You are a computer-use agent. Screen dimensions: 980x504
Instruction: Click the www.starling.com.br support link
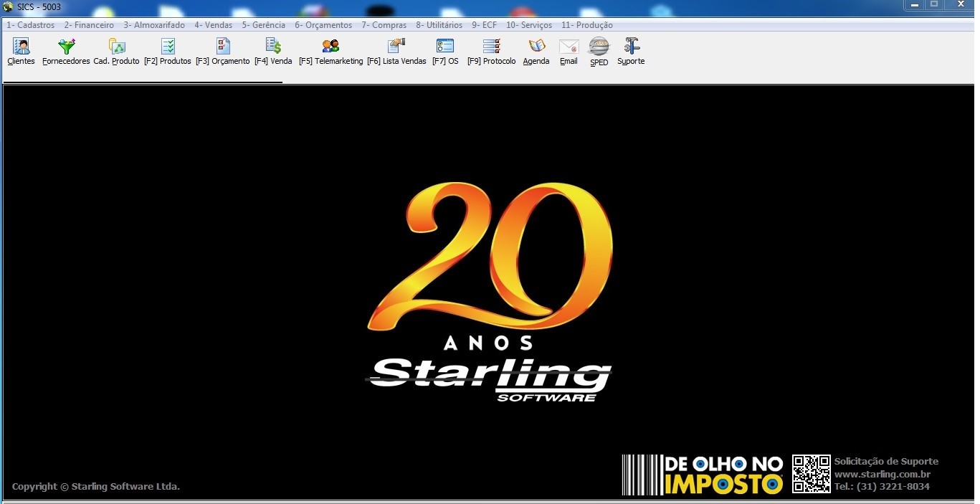coord(882,474)
